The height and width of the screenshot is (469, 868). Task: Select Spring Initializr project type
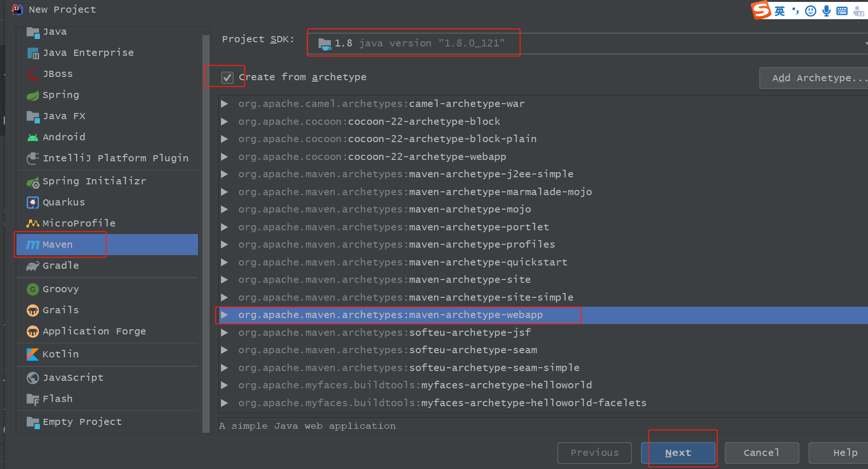click(94, 182)
